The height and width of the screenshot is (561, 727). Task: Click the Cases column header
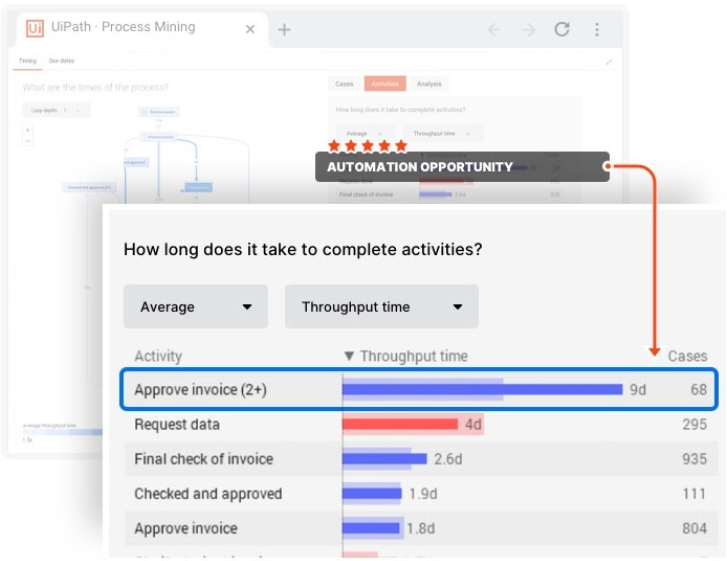coord(687,356)
